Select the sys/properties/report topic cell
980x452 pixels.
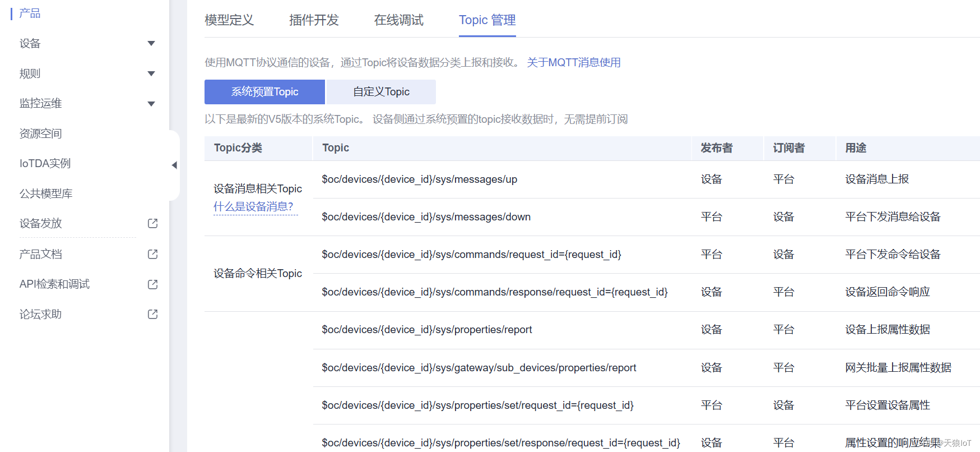point(427,330)
